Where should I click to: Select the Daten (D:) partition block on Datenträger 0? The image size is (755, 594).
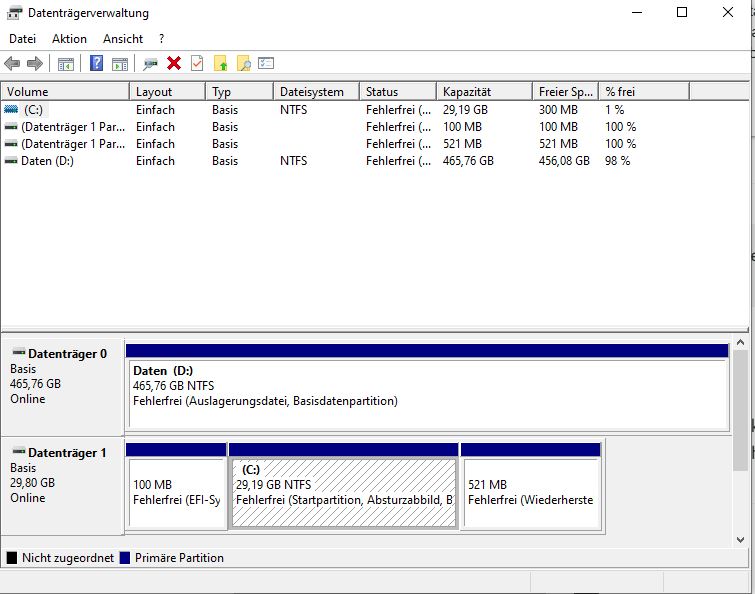pos(428,387)
